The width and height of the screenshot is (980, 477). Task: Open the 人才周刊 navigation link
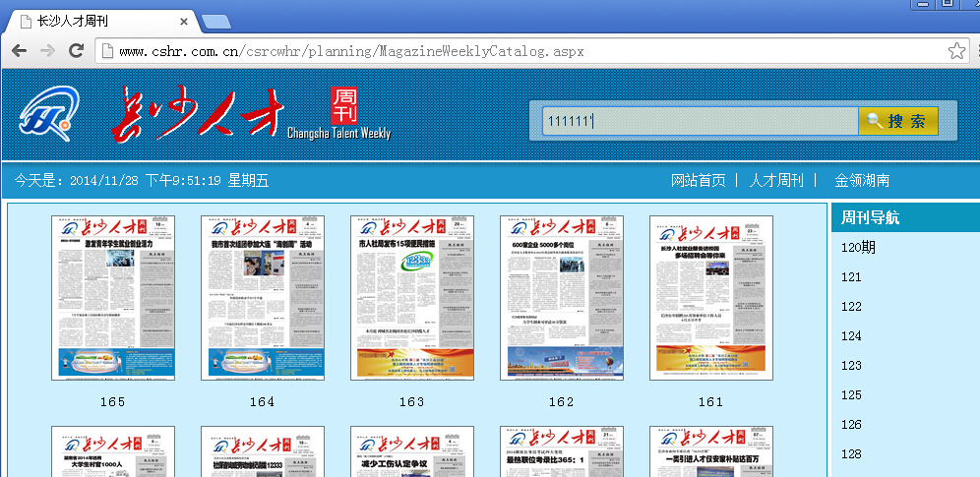[x=775, y=181]
